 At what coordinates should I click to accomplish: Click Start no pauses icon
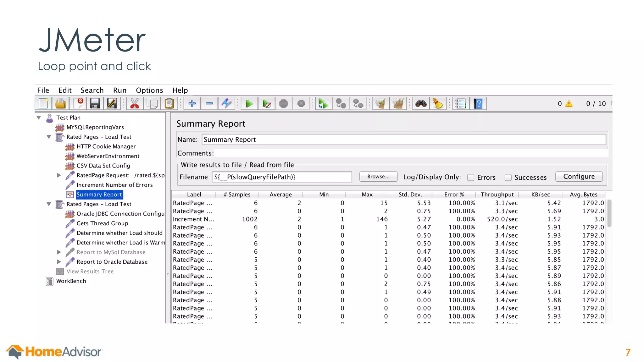[267, 103]
